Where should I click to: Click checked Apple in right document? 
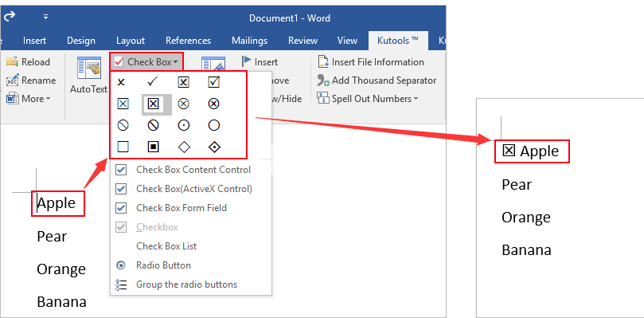click(531, 151)
